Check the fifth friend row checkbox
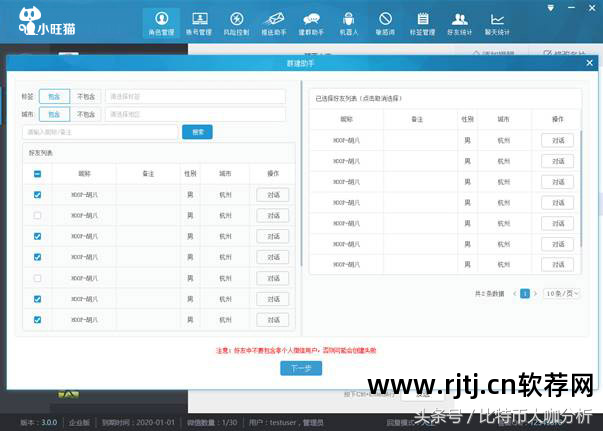 [x=37, y=278]
